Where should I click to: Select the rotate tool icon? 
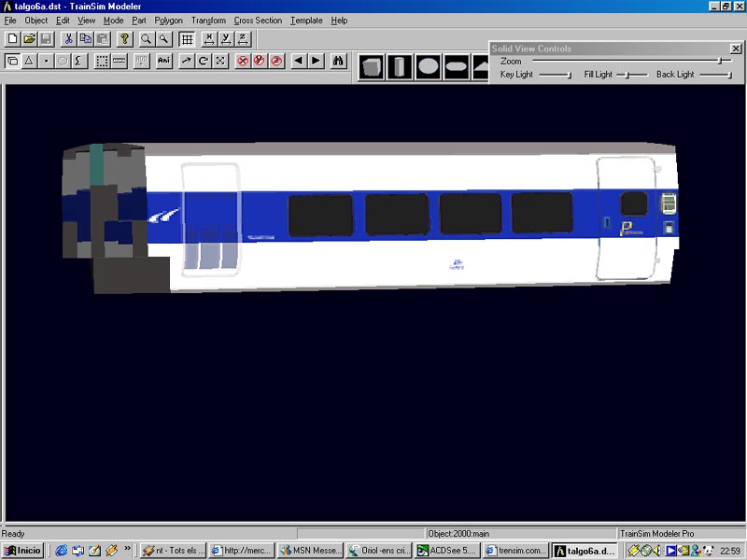tap(204, 61)
